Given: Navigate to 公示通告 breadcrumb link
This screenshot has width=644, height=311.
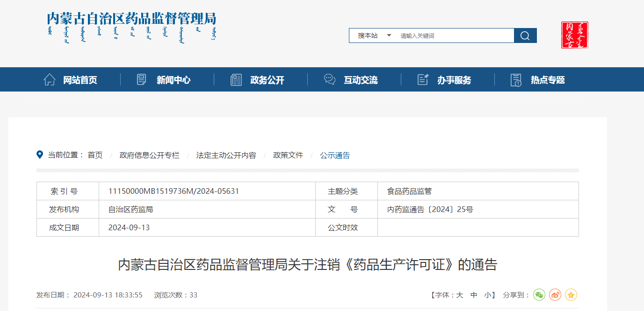Looking at the screenshot, I should [335, 155].
